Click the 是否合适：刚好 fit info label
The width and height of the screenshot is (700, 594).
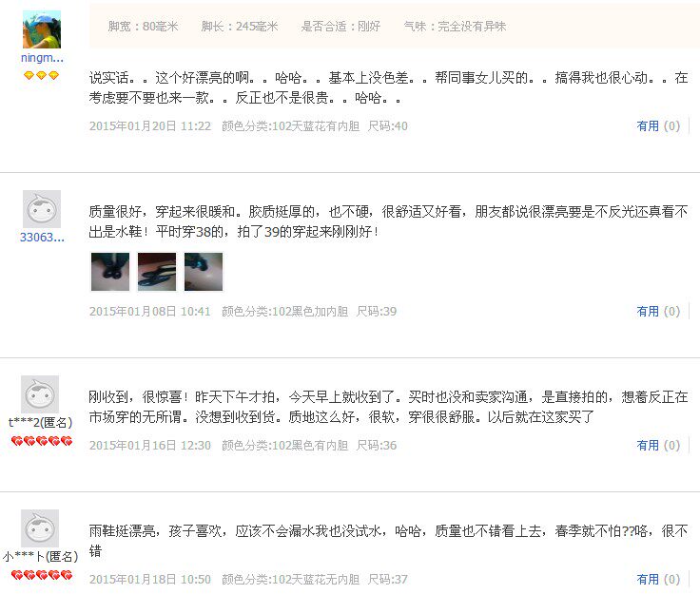pyautogui.click(x=340, y=27)
